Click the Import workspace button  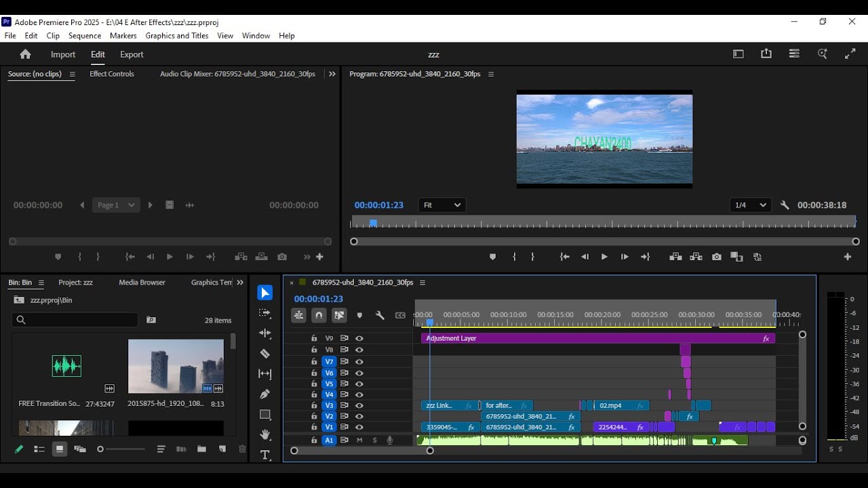(63, 54)
